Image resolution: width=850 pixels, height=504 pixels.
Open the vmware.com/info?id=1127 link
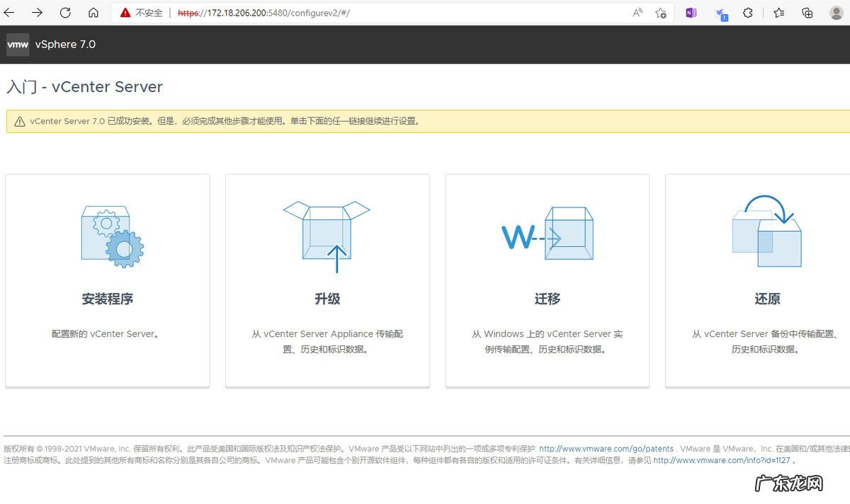point(721,460)
